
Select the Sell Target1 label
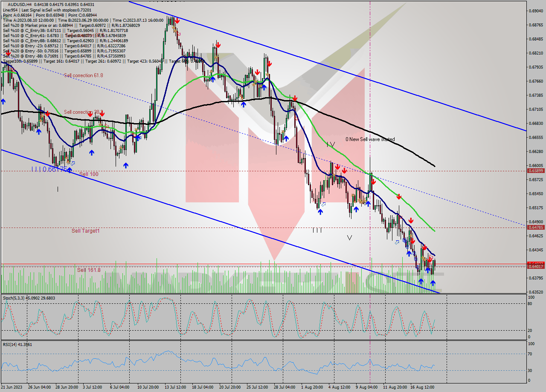pyautogui.click(x=86, y=231)
